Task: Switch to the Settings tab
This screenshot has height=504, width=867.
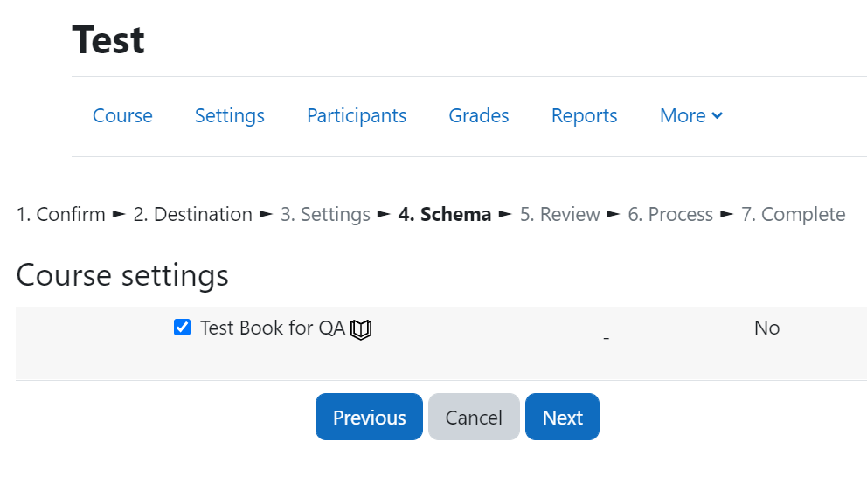Action: [x=230, y=115]
